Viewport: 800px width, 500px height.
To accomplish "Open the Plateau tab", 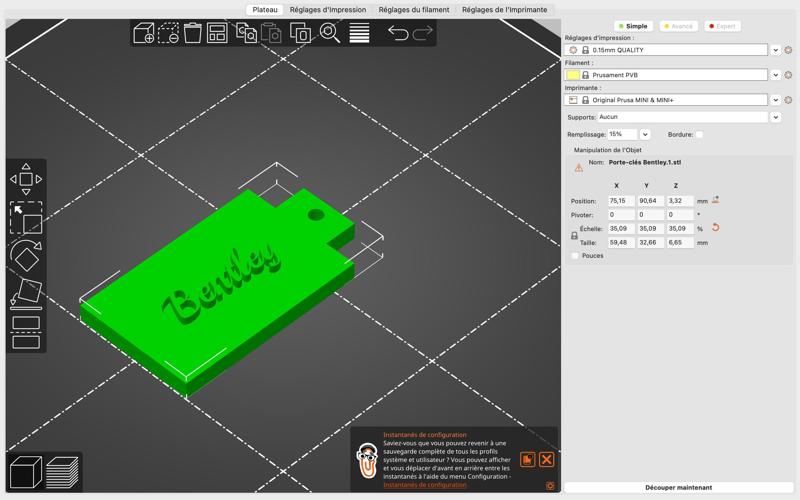I will click(265, 10).
